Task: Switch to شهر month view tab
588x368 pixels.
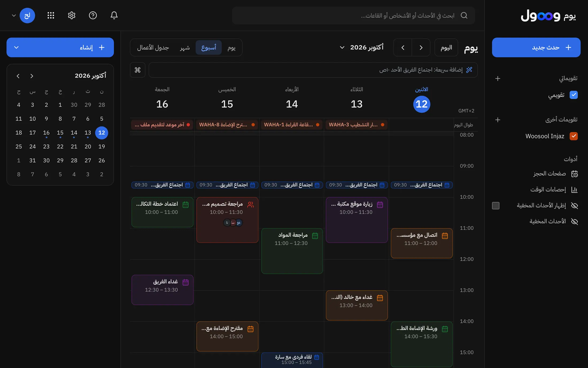Action: tap(185, 47)
